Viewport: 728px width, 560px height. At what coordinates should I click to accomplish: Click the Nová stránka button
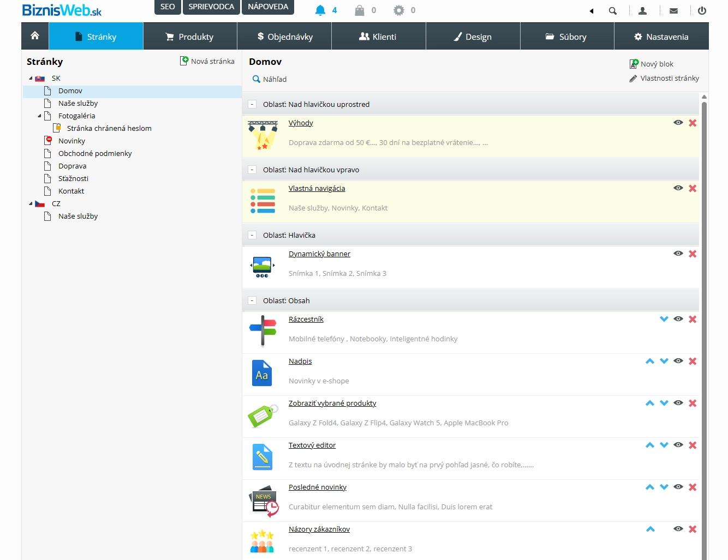tap(207, 61)
